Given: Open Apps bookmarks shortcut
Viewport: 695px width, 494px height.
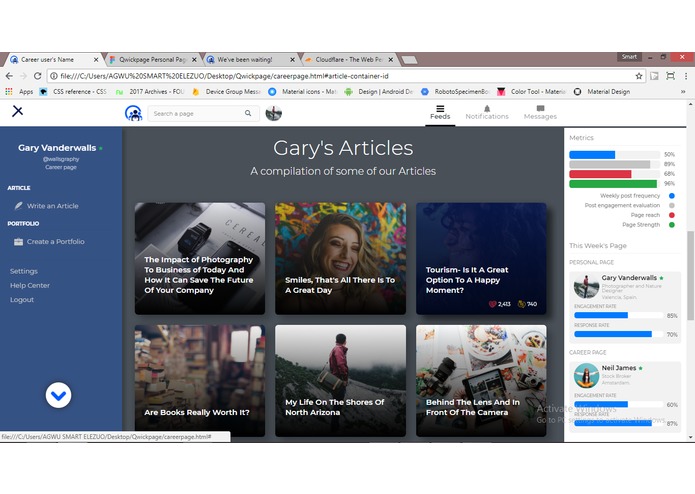Looking at the screenshot, I should 19,92.
